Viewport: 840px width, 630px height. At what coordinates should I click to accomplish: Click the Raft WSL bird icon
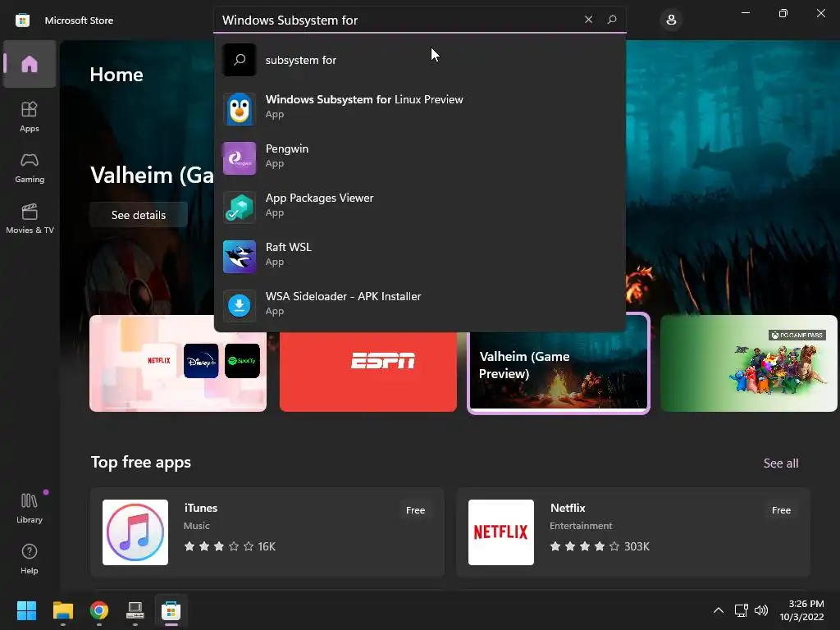240,257
